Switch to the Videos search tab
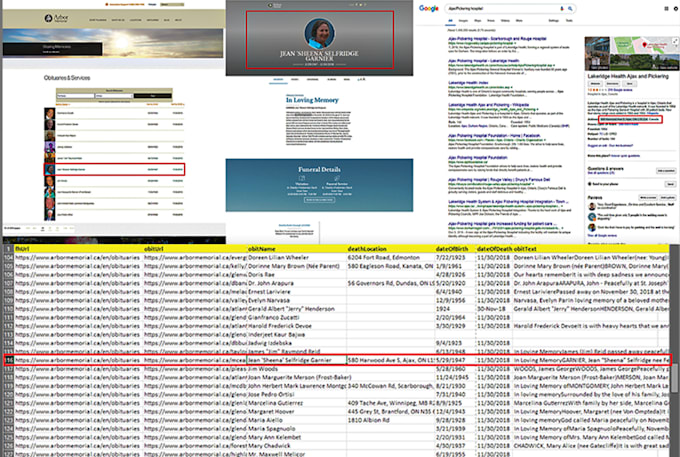680x457 pixels. (x=505, y=20)
